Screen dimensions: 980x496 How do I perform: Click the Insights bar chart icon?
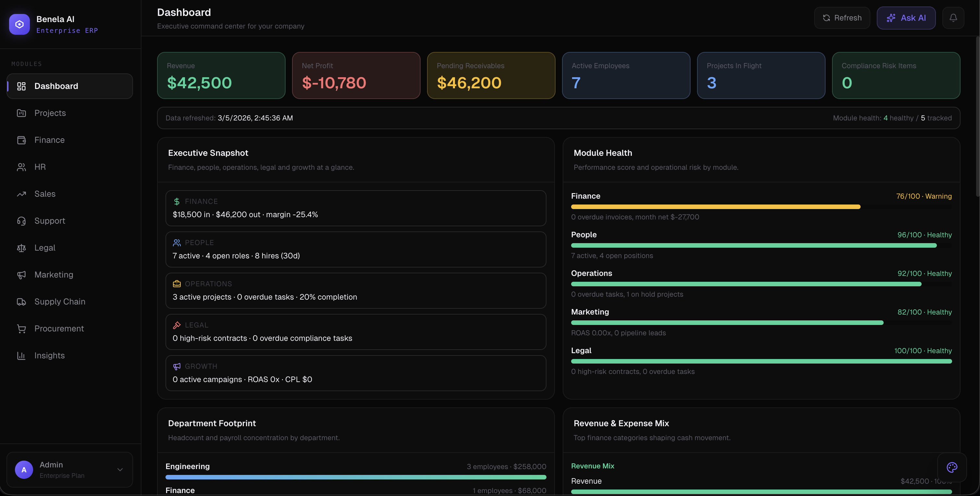pyautogui.click(x=21, y=355)
